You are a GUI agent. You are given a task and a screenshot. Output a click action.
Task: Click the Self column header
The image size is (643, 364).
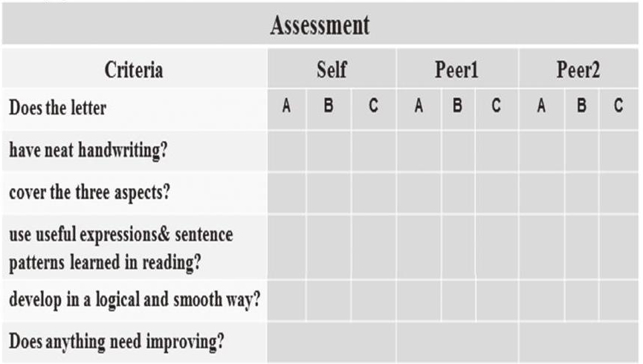point(332,69)
